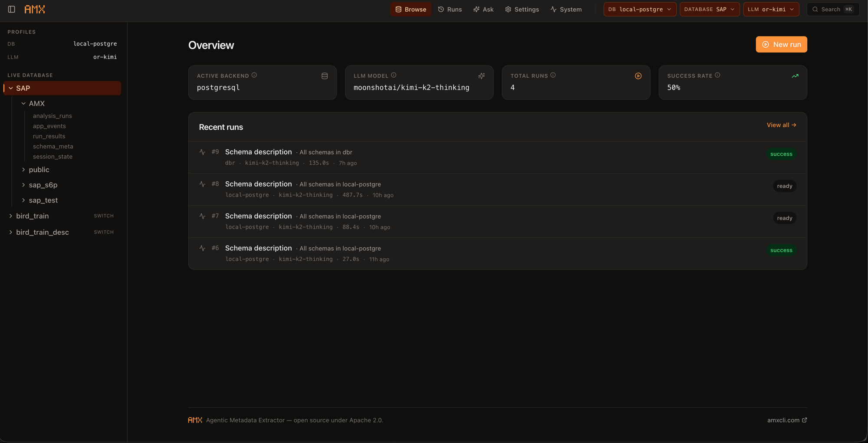The height and width of the screenshot is (443, 868).
Task: Click play icon on Total Runs card
Action: point(638,76)
